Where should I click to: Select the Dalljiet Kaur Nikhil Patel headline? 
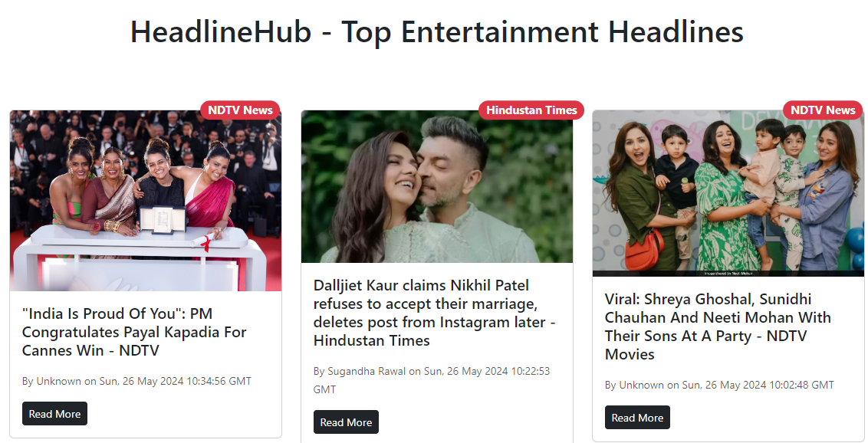click(435, 313)
